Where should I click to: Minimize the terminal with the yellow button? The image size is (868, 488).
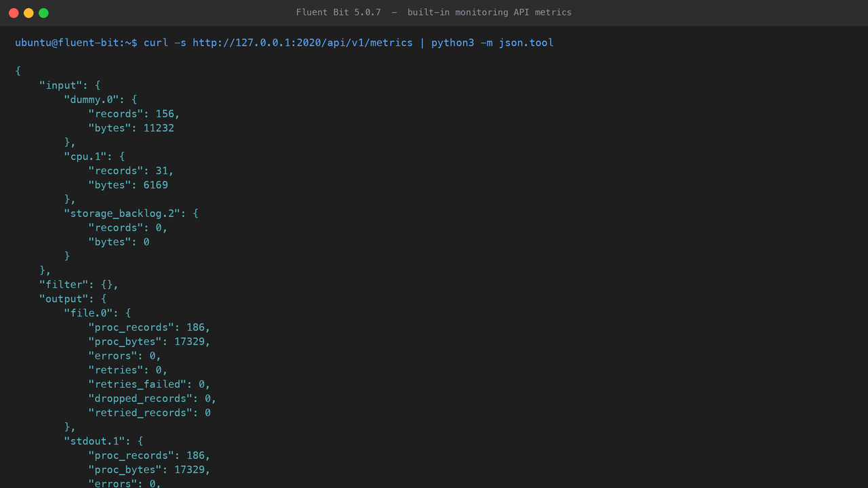coord(28,13)
